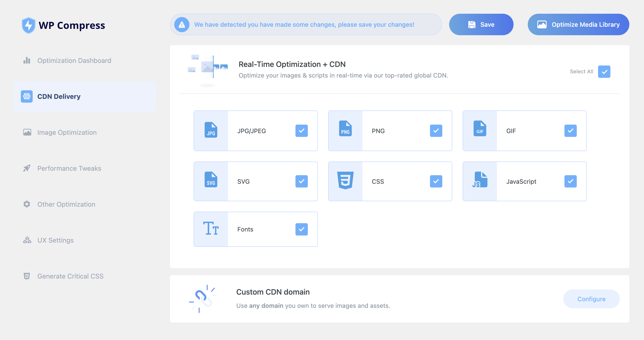This screenshot has width=644, height=340.
Task: Click the chain link Custom CDN icon
Action: pos(203,299)
